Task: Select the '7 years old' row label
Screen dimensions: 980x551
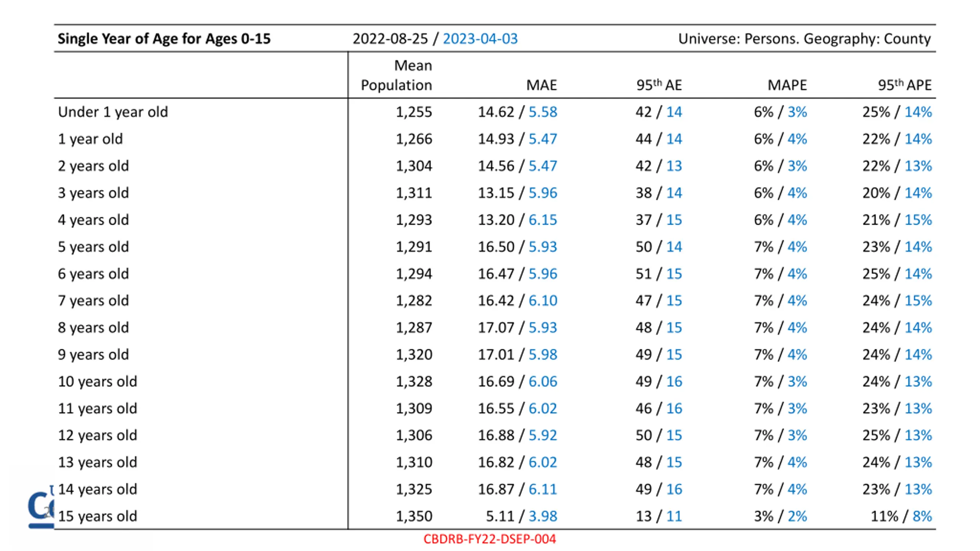Action: pos(93,301)
